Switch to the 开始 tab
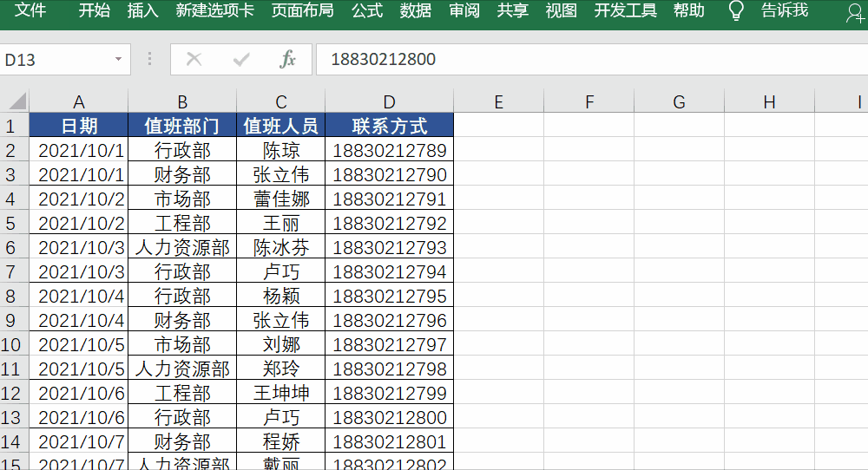 tap(94, 10)
